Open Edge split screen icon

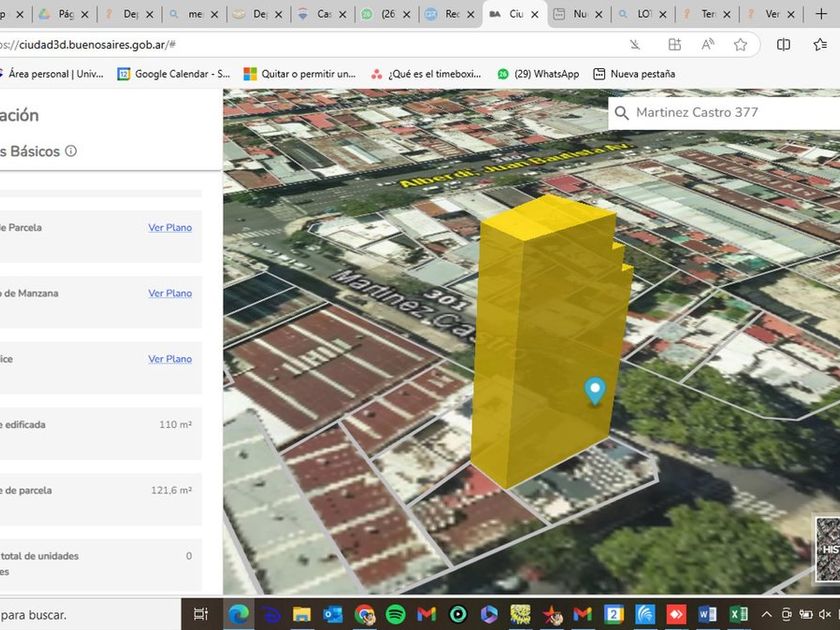point(783,45)
